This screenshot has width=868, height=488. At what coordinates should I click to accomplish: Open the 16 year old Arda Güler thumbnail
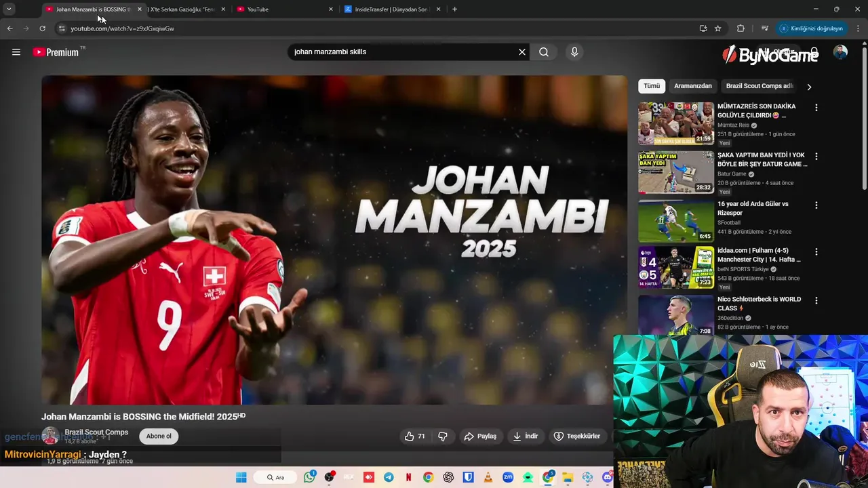[676, 221]
